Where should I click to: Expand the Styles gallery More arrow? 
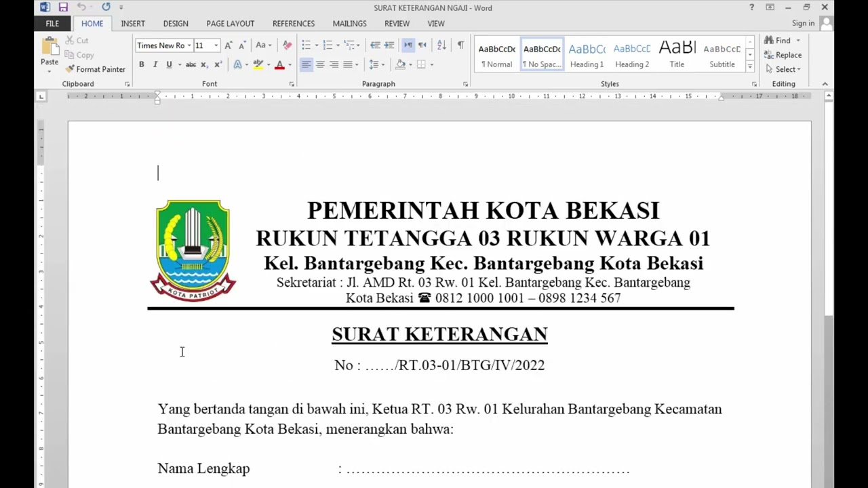tap(749, 66)
